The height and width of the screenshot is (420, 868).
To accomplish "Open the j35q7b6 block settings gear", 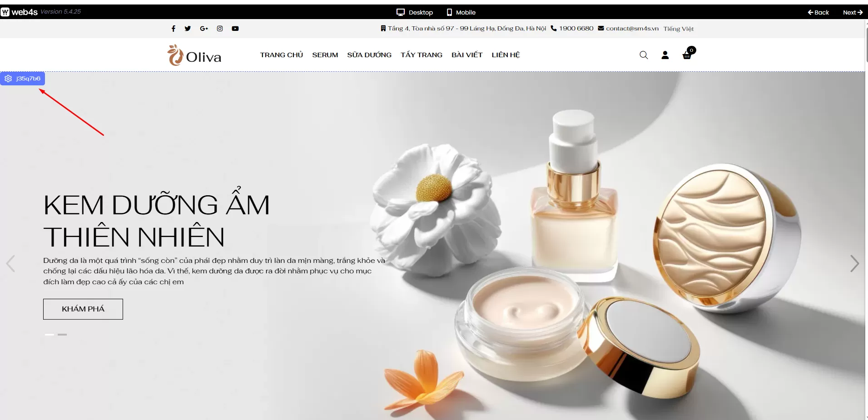I will (x=8, y=79).
